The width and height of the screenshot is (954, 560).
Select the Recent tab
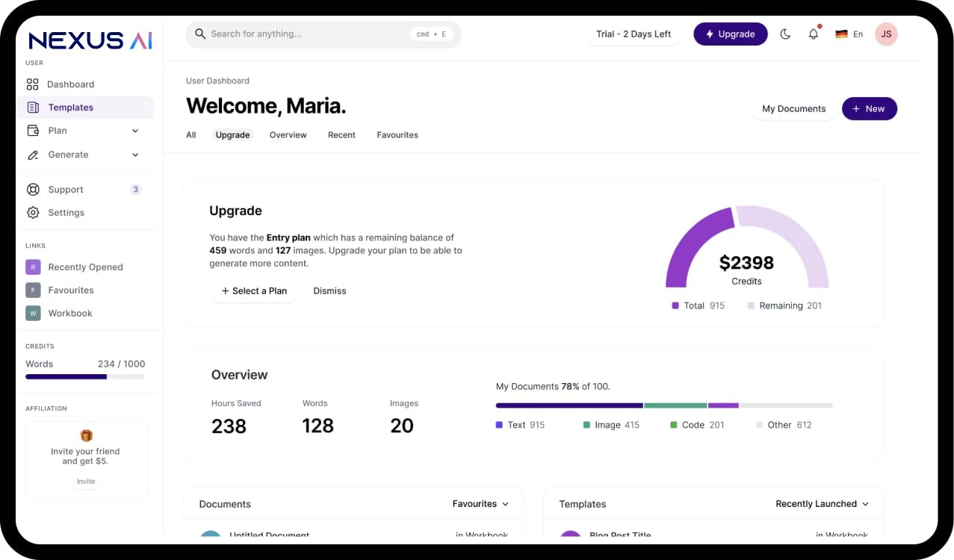pyautogui.click(x=341, y=135)
